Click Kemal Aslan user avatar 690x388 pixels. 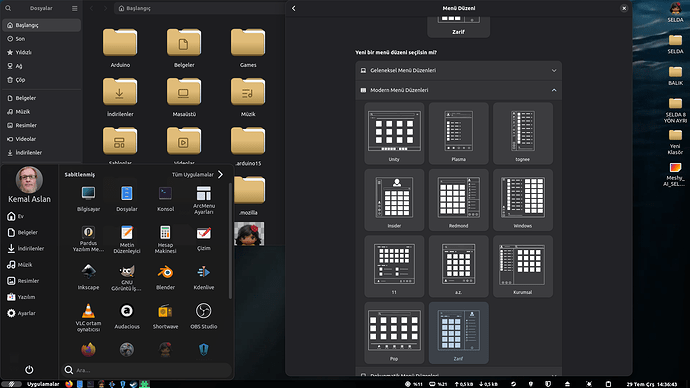[29, 179]
